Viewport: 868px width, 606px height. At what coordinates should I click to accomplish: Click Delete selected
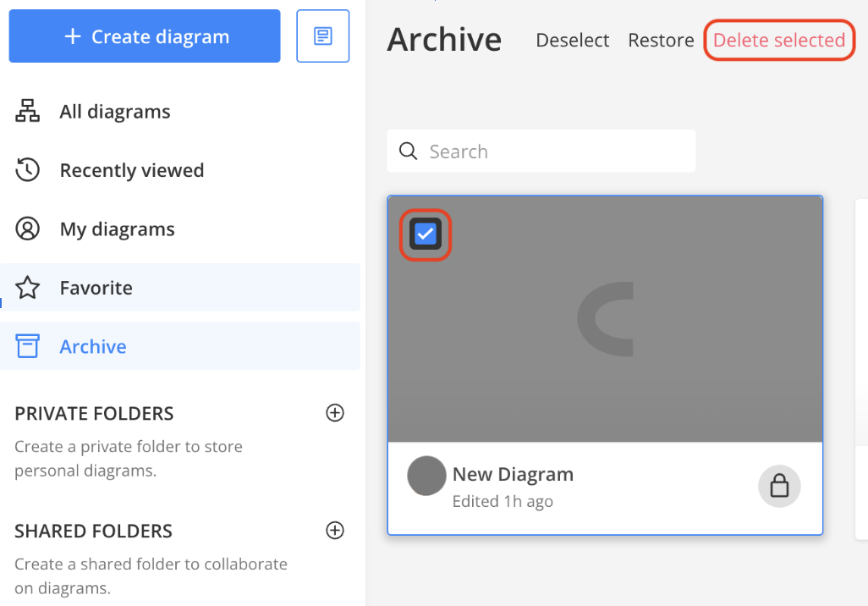tap(779, 40)
